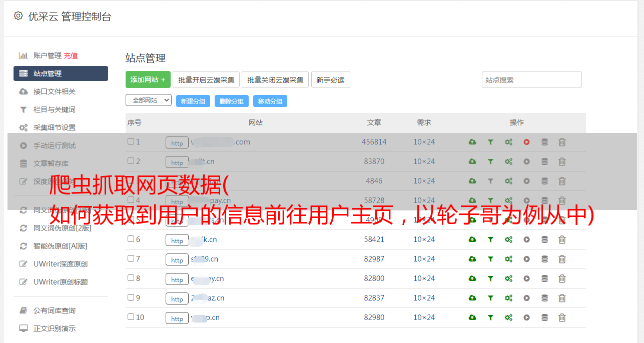Click the database stack icon in row 7
Image resolution: width=644 pixels, height=343 pixels.
click(x=544, y=259)
